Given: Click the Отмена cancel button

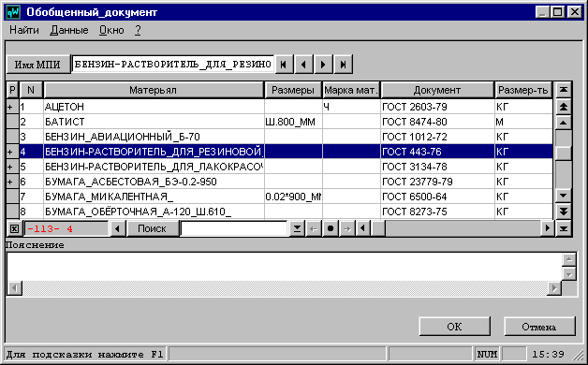Looking at the screenshot, I should [539, 327].
